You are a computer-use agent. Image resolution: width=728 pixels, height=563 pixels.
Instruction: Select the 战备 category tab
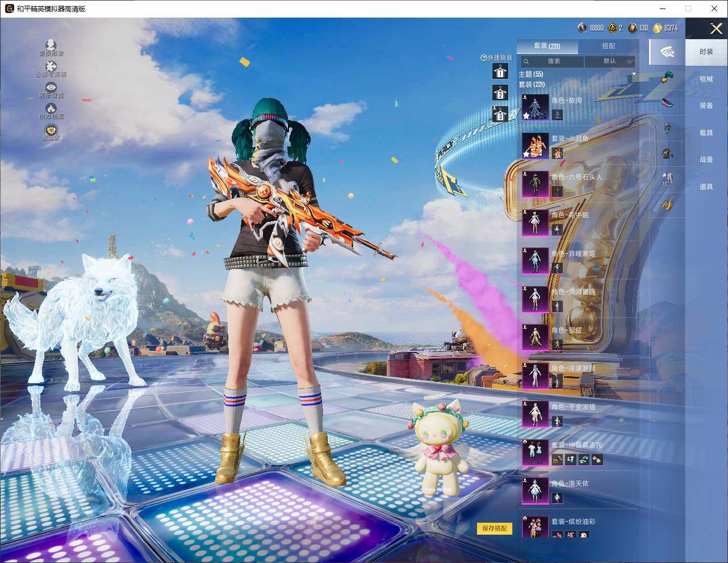(706, 159)
